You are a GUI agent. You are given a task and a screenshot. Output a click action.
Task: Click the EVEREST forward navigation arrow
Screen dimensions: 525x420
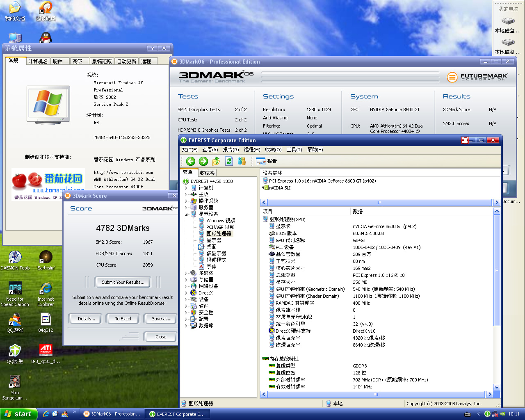(203, 161)
